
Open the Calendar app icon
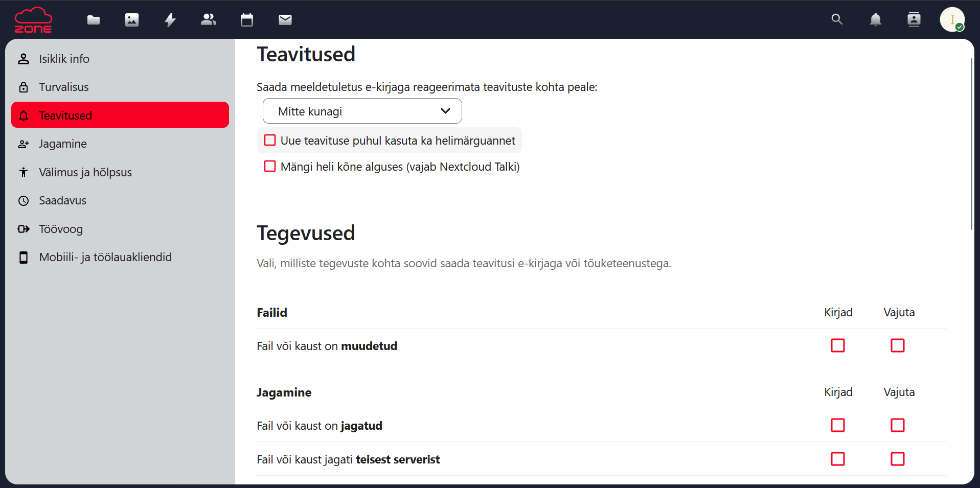coord(247,20)
